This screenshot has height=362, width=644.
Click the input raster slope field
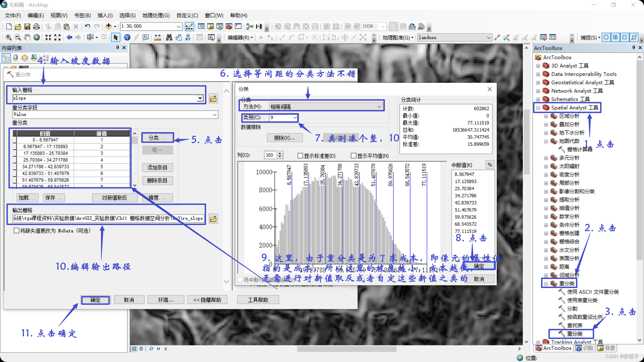pos(105,98)
